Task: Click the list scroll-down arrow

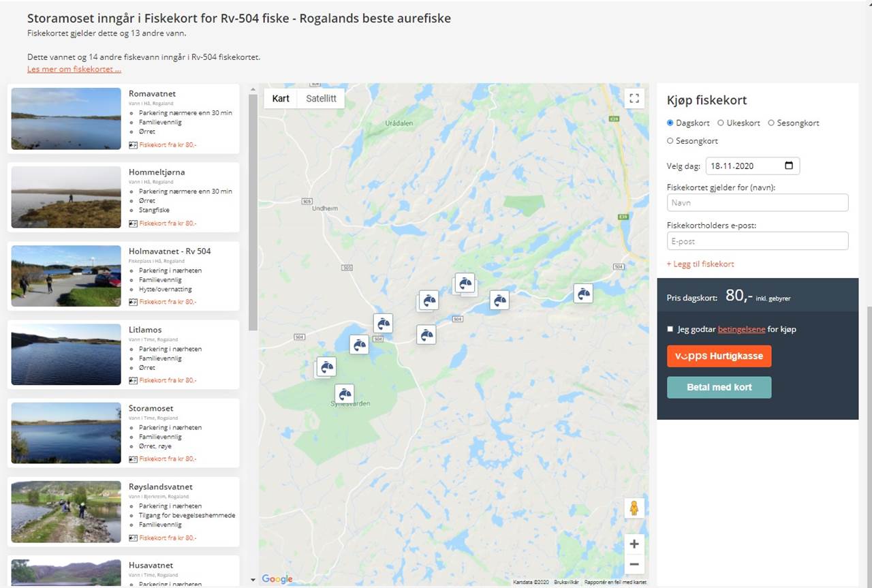Action: pyautogui.click(x=253, y=580)
